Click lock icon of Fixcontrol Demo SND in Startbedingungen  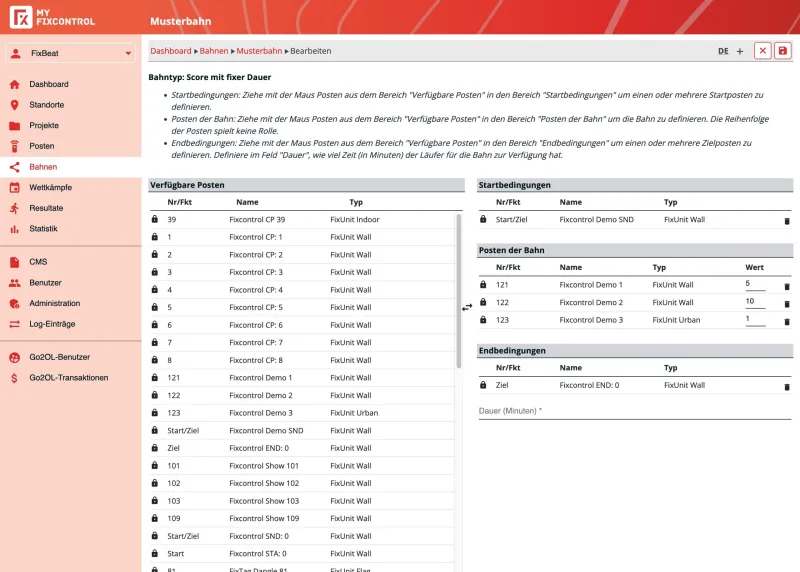tap(483, 219)
